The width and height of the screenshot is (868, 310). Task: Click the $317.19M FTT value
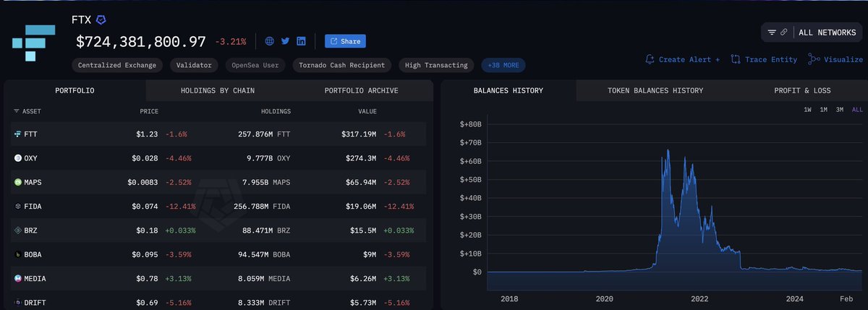click(x=359, y=134)
